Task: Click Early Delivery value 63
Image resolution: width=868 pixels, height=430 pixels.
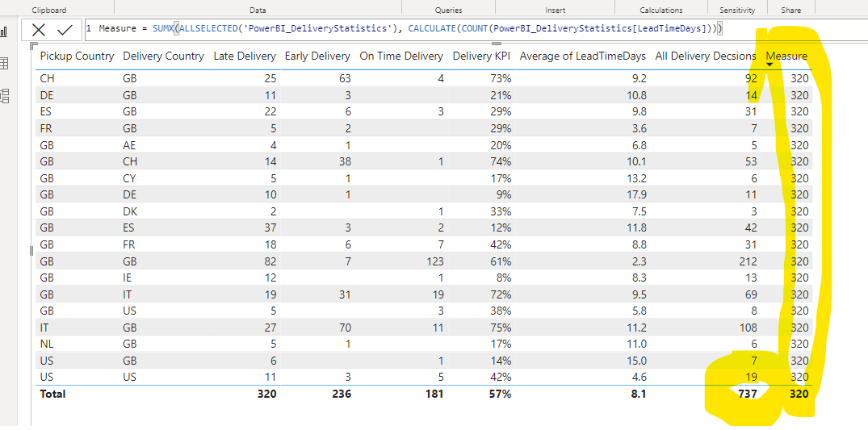Action: coord(344,78)
